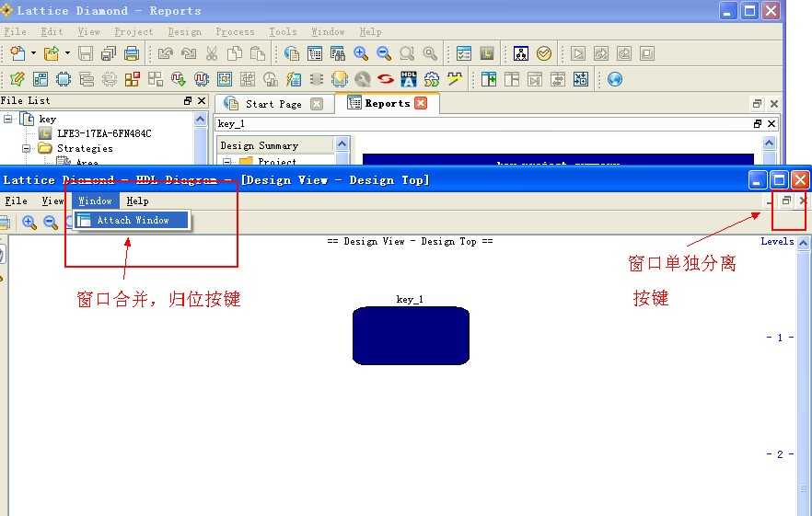
Task: Open Spreadsheet View pencil icon
Action: [x=17, y=79]
